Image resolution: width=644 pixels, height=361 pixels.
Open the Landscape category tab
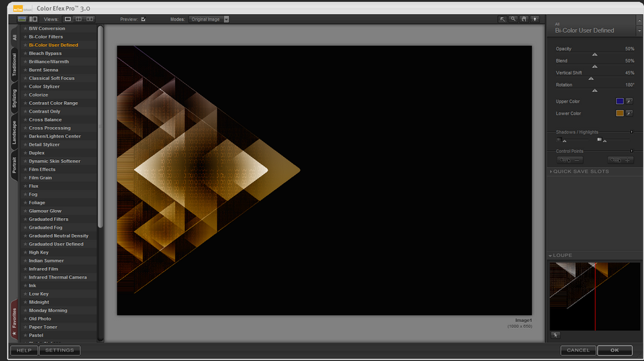point(14,132)
